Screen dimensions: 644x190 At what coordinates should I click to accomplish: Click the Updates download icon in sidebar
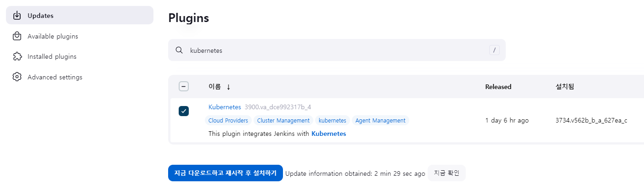pos(17,16)
